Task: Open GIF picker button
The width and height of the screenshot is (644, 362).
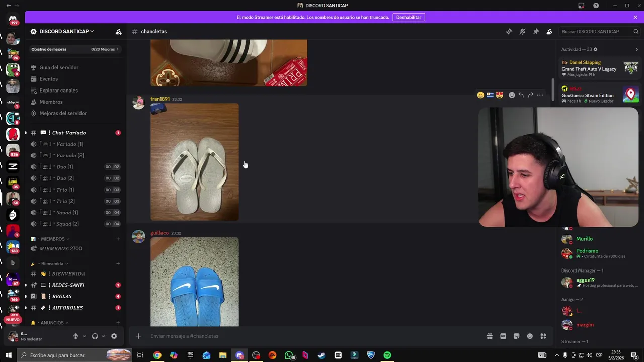Action: [503, 336]
